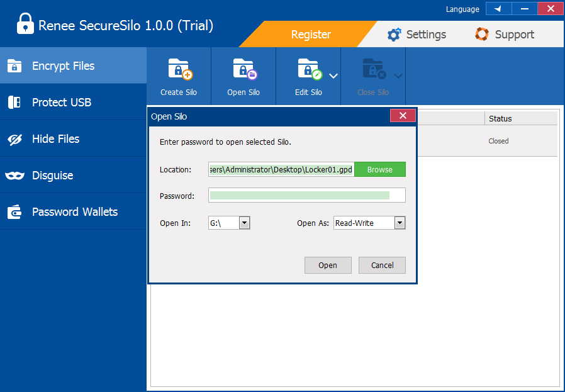Image resolution: width=565 pixels, height=392 pixels.
Task: Click the Encrypt Files sidebar icon
Action: click(14, 66)
